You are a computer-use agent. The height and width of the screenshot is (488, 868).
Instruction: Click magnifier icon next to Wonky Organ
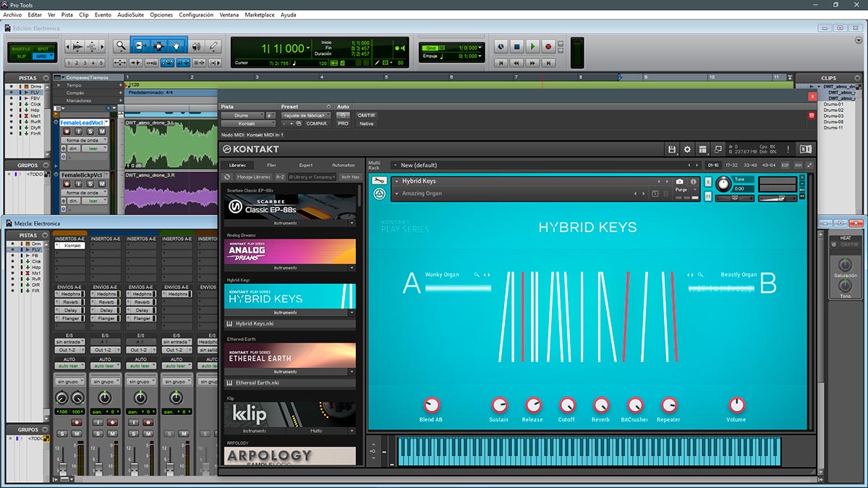point(477,275)
